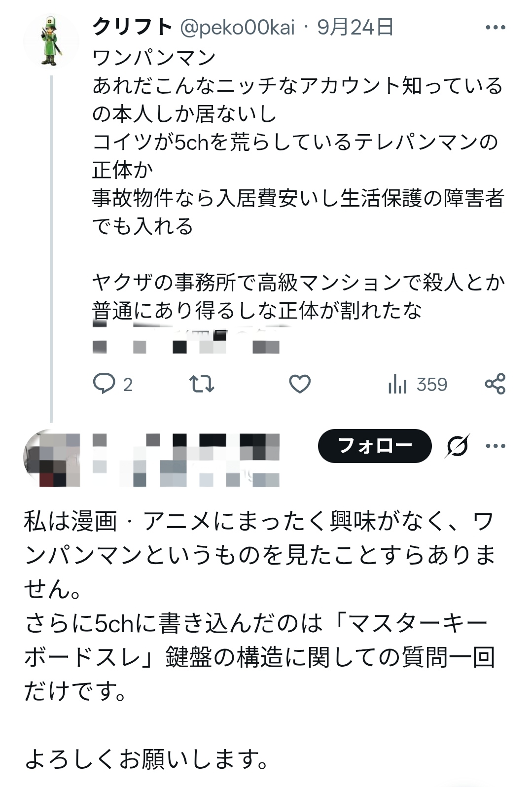Viewport: 532px width, 787px height.
Task: Open the tweet text starting ワンパンマン
Action: pyautogui.click(x=298, y=184)
